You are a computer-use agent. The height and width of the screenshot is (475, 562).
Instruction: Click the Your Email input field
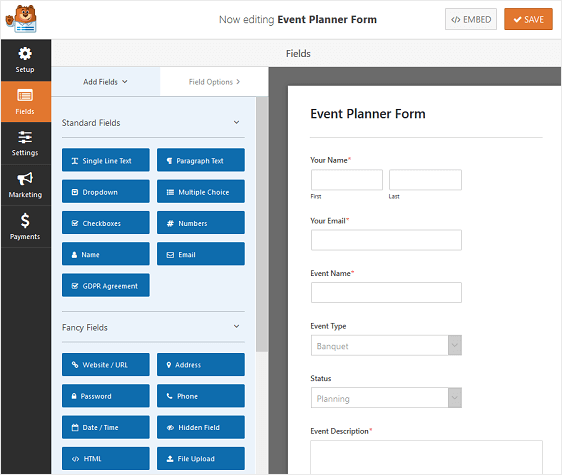[386, 240]
